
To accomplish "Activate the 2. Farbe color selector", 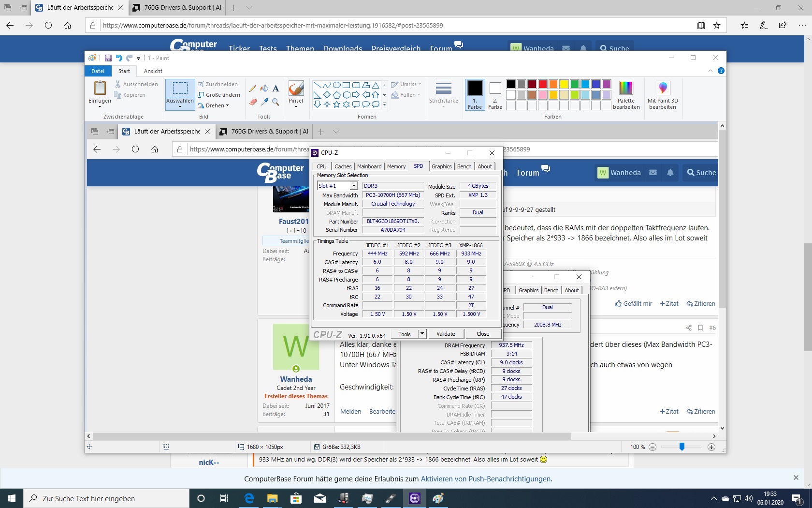I will (495, 95).
